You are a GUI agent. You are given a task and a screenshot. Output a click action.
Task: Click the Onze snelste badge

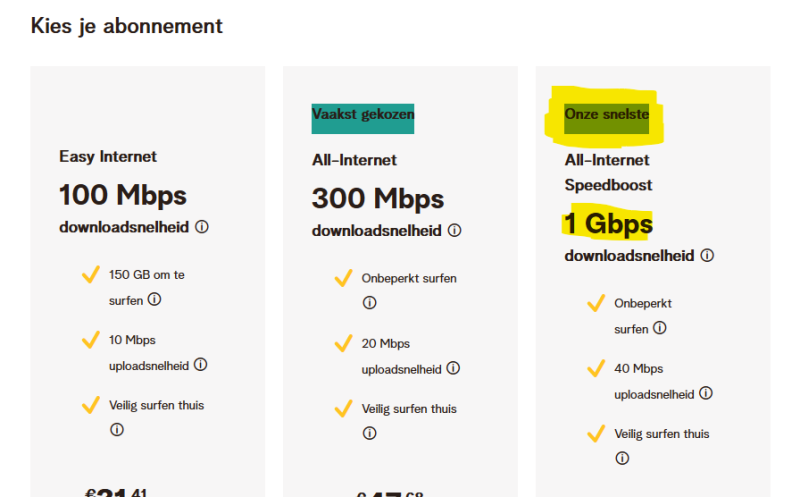606,116
